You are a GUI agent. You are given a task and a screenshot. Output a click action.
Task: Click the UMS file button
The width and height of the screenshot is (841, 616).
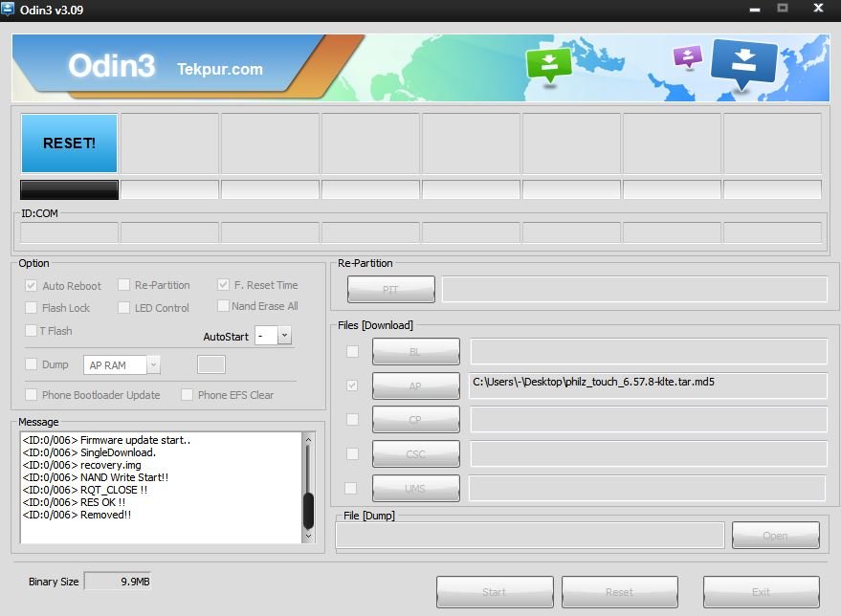point(415,488)
